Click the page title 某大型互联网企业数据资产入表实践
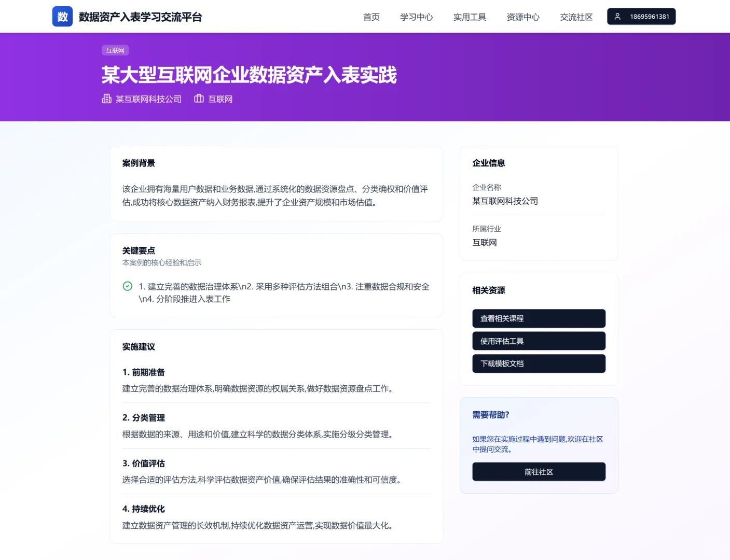Viewport: 730px width, 560px height. click(249, 76)
